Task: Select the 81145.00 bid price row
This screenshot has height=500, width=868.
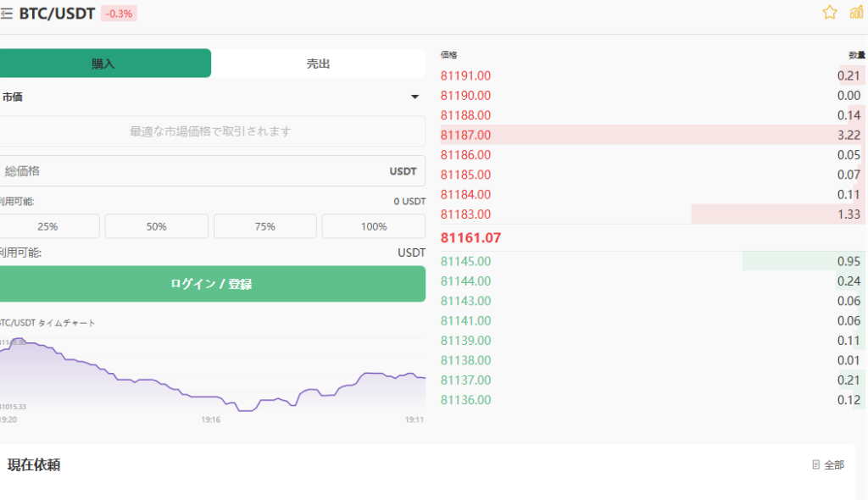Action: [x=652, y=261]
